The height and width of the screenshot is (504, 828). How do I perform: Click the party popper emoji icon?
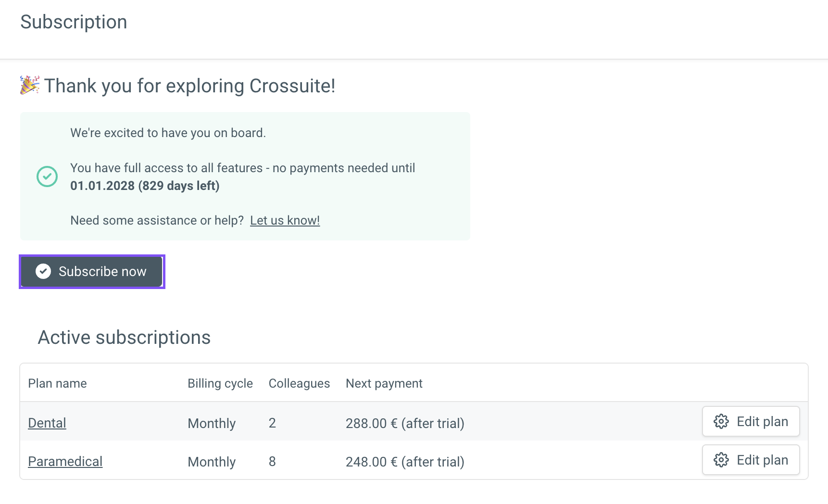[x=30, y=85]
